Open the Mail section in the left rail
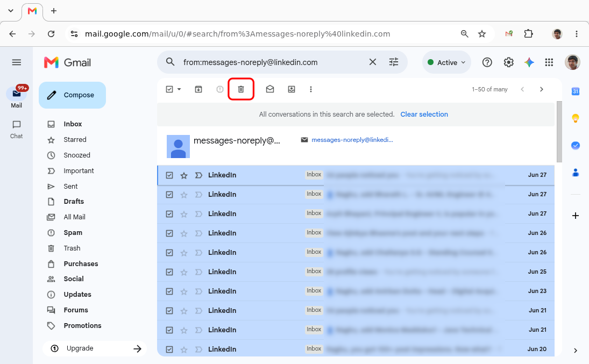Viewport: 589px width, 364px height. (x=17, y=97)
